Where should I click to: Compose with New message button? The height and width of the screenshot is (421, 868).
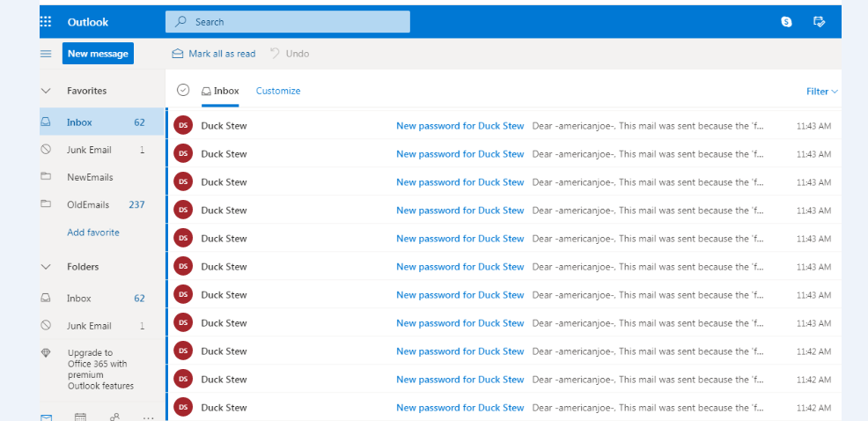click(x=98, y=54)
